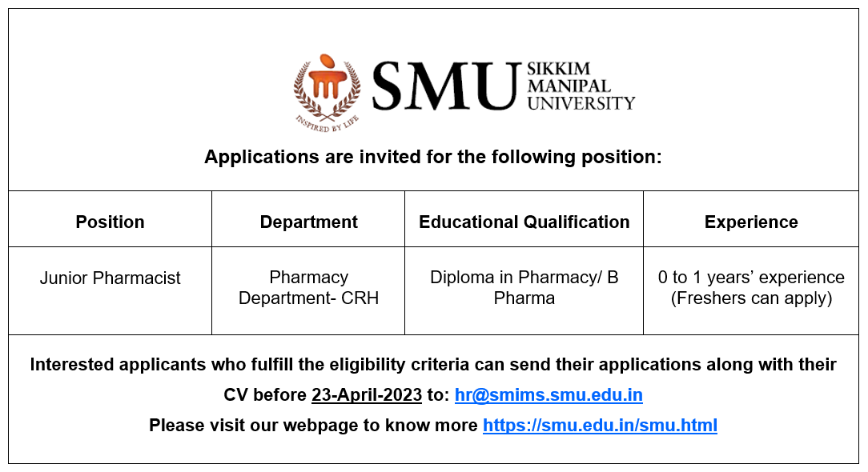Click the 'Applications are invited' heading
This screenshot has width=868, height=472.
tap(433, 157)
